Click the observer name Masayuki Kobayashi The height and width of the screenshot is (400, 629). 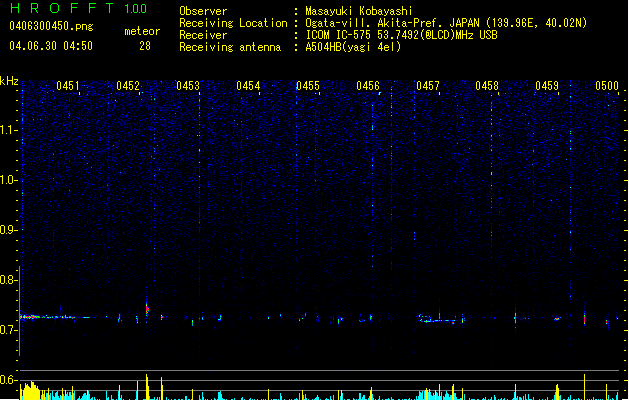[359, 11]
